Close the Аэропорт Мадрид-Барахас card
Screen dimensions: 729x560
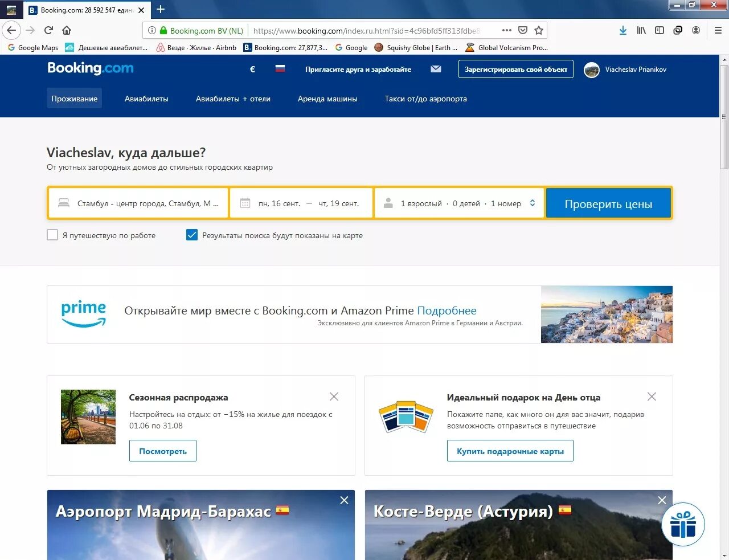coord(344,500)
